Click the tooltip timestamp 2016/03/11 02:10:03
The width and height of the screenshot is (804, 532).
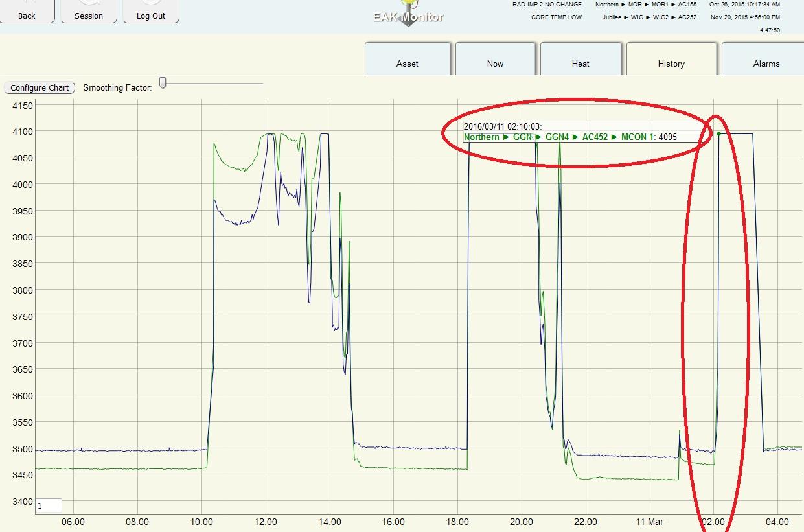[x=503, y=127]
